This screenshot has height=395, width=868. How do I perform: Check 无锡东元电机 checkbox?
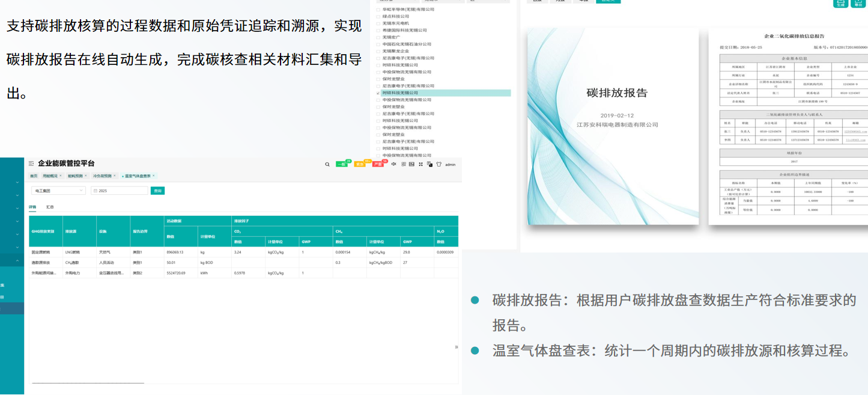click(x=378, y=23)
